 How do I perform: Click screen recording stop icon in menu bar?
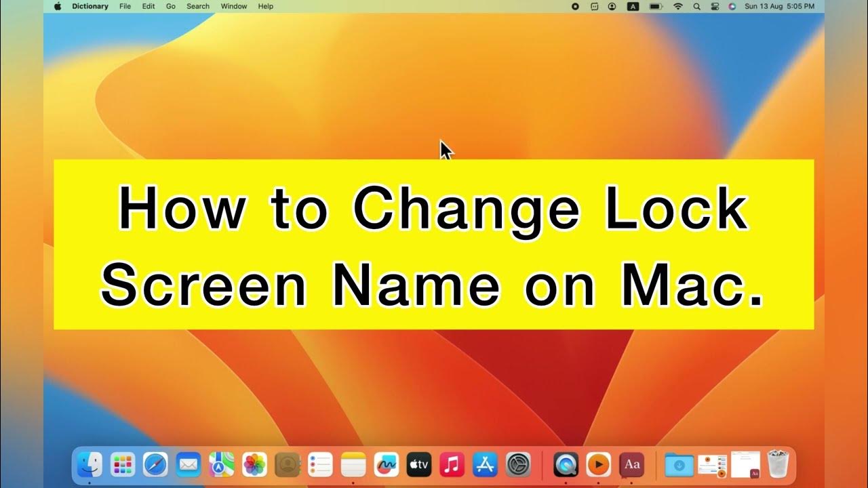click(576, 6)
